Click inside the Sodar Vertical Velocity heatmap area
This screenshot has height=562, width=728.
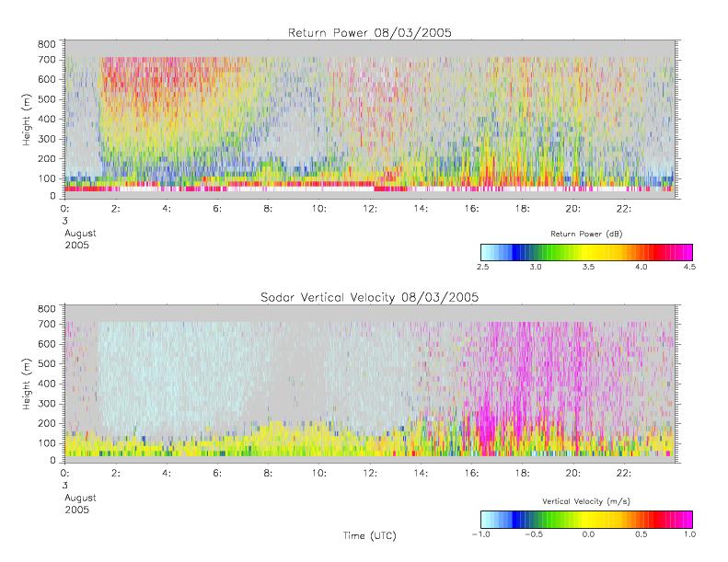tap(370, 384)
